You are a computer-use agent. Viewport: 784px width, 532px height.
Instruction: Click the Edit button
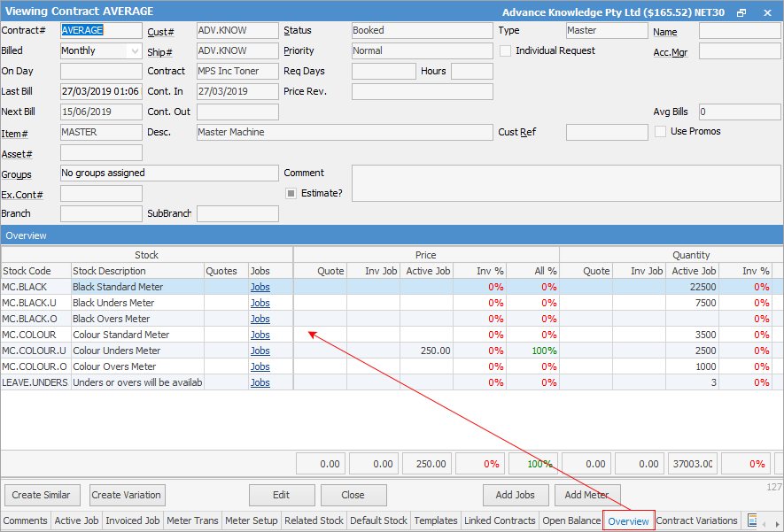[x=282, y=495]
